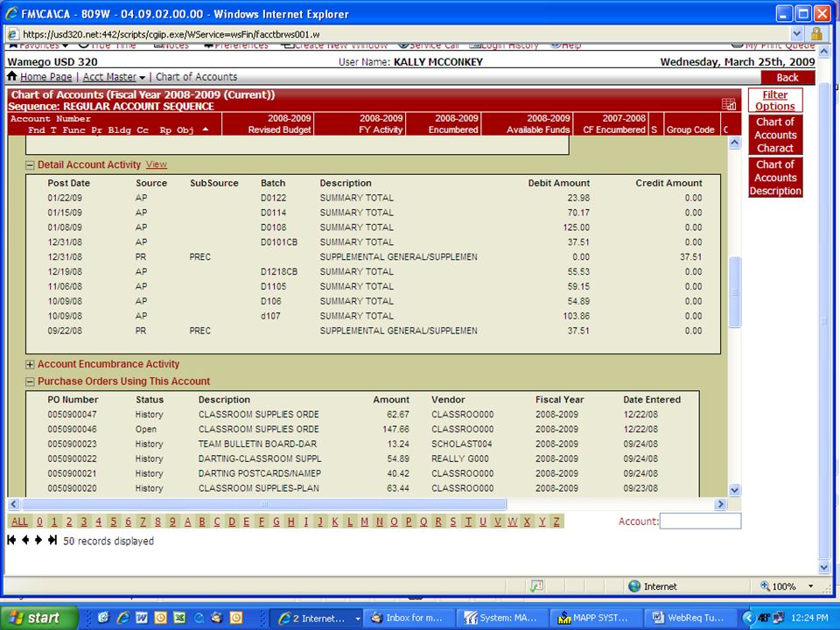Click the browser address bar URL

pos(171,34)
